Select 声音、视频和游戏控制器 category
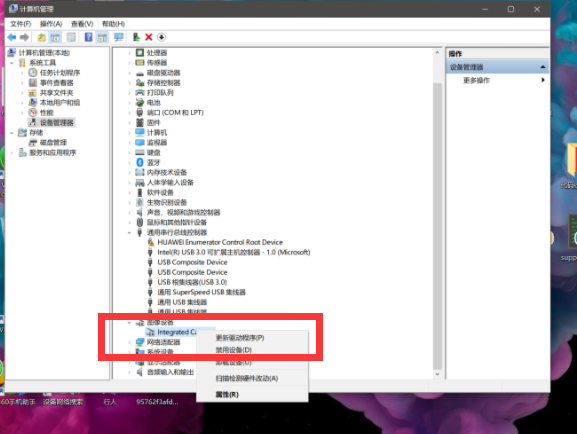 click(183, 212)
